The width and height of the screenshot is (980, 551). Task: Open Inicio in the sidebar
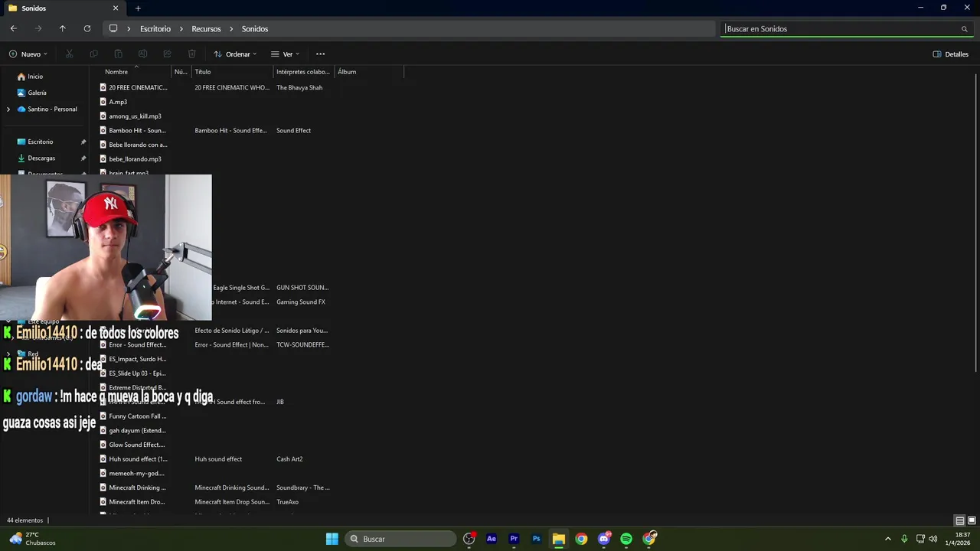pos(35,77)
